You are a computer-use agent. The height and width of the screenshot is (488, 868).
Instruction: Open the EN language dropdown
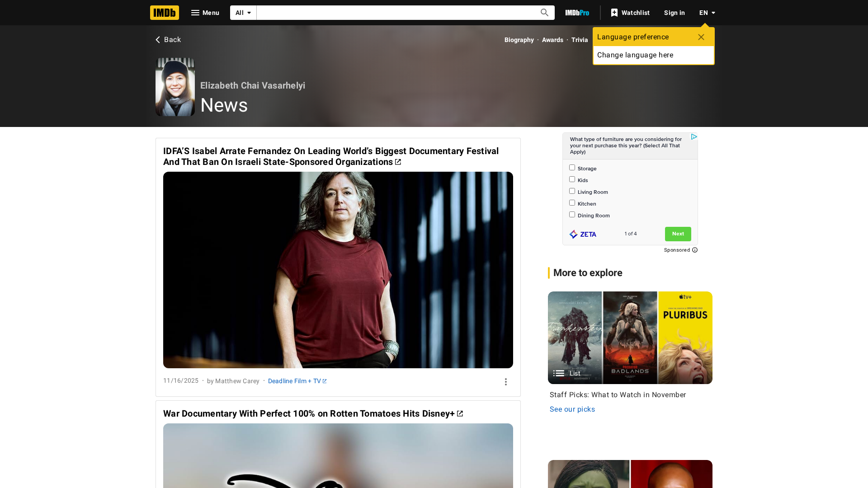pos(707,13)
